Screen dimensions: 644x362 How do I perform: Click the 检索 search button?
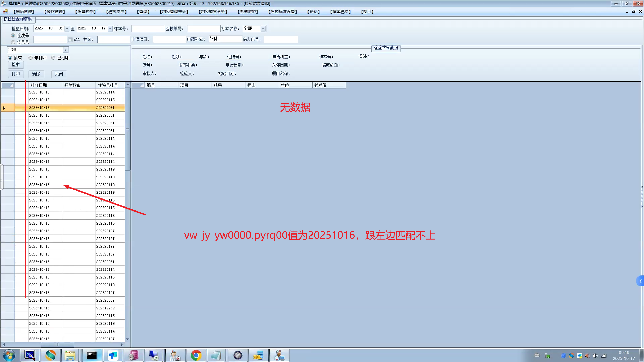(x=16, y=65)
